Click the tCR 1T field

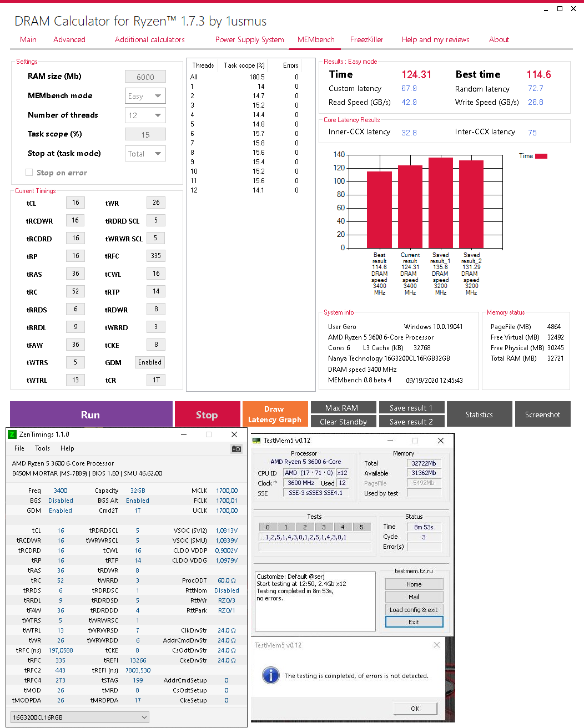[x=156, y=380]
